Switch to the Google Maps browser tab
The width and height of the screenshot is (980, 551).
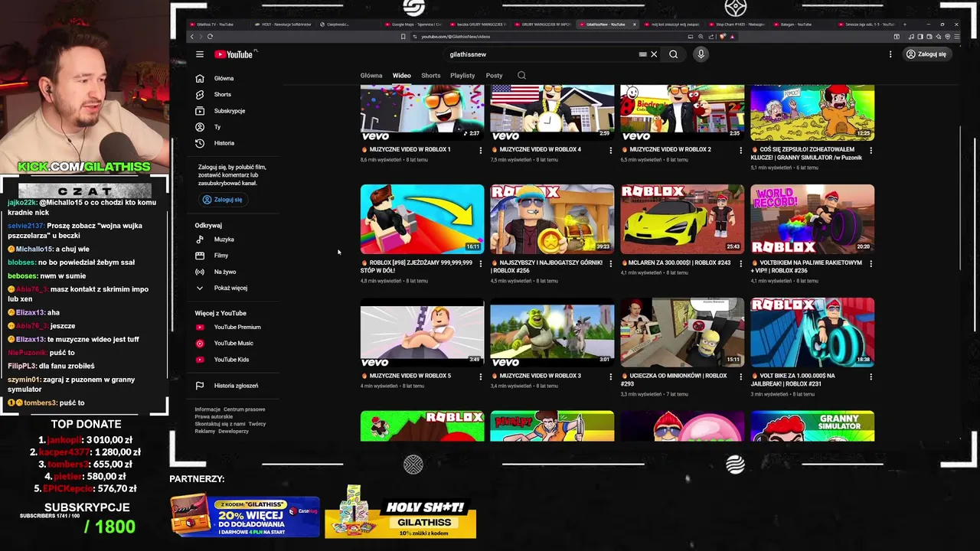412,24
